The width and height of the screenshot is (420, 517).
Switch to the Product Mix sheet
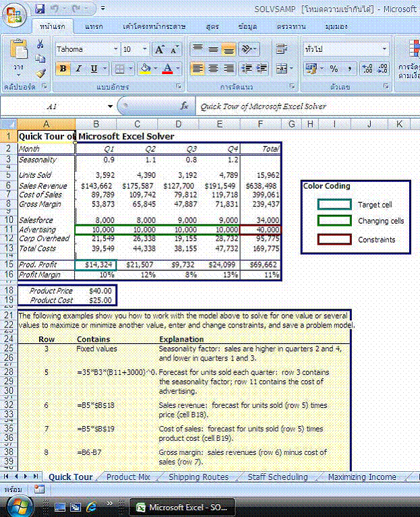[x=128, y=477]
